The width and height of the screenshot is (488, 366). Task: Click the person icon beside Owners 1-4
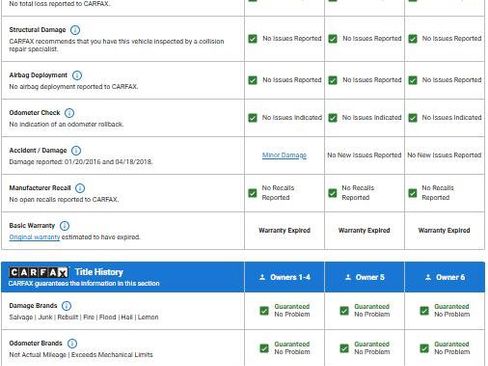pos(262,277)
